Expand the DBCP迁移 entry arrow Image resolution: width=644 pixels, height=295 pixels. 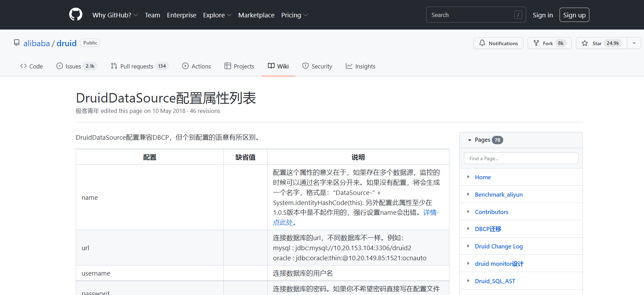pos(468,229)
